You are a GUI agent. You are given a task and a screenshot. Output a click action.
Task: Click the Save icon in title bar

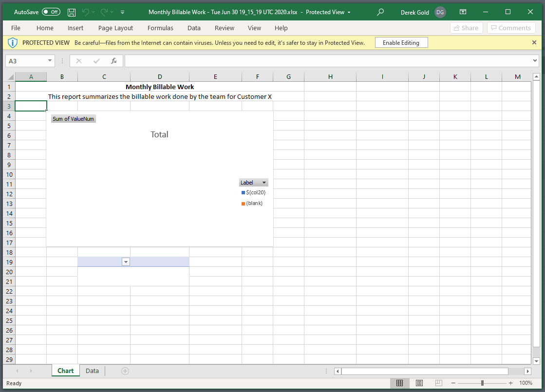[x=72, y=12]
